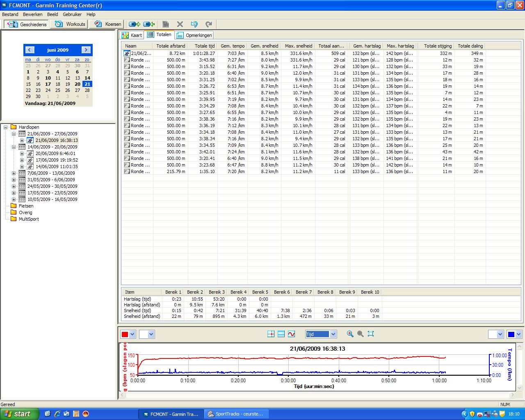Switch to SportTracks taskbar window
The height and width of the screenshot is (420, 525).
click(236, 414)
